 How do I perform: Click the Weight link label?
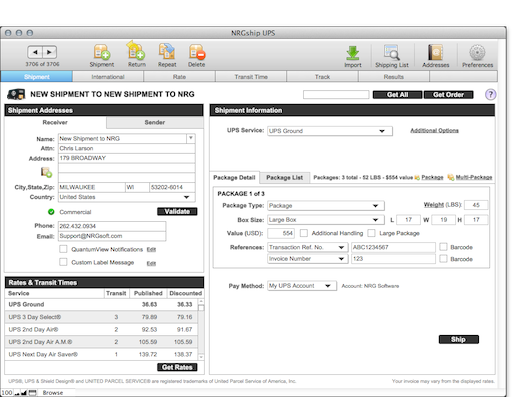click(x=434, y=205)
